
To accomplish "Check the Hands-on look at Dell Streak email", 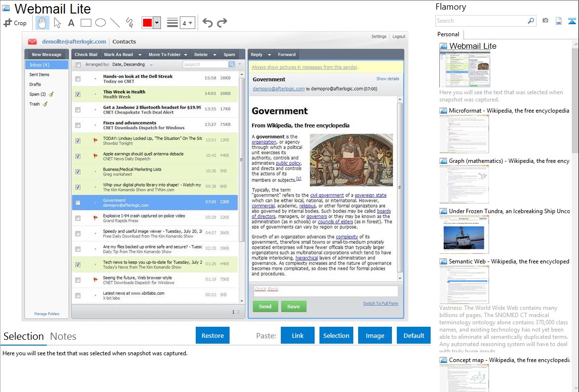I will click(x=78, y=79).
